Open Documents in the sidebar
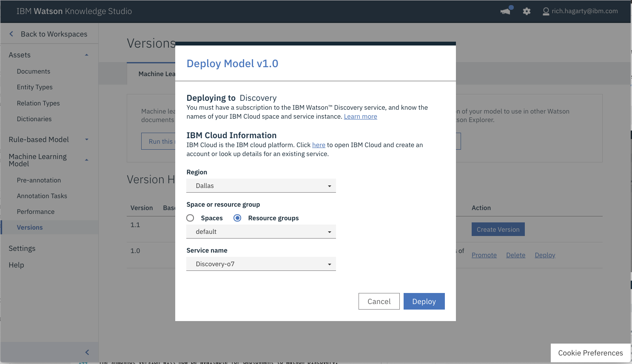Screen dimensions: 632x364 click(x=34, y=71)
